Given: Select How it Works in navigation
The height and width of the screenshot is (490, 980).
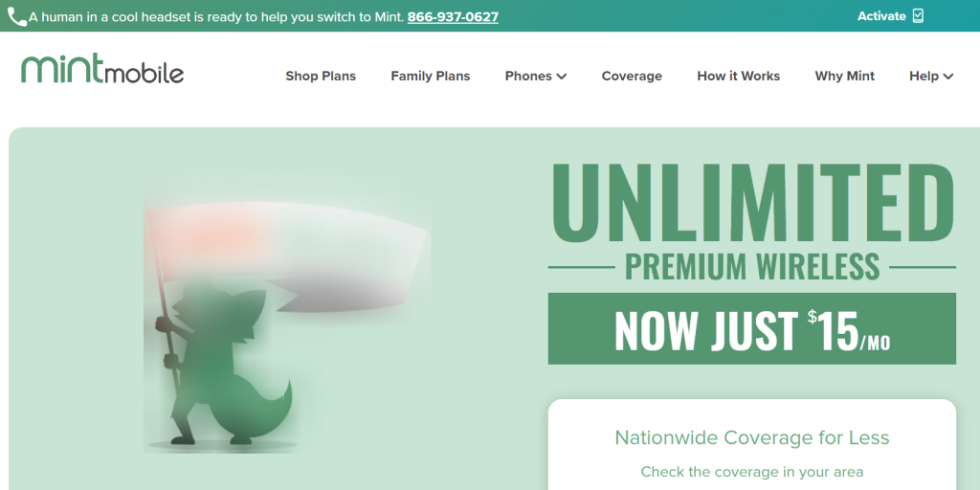Looking at the screenshot, I should tap(738, 76).
